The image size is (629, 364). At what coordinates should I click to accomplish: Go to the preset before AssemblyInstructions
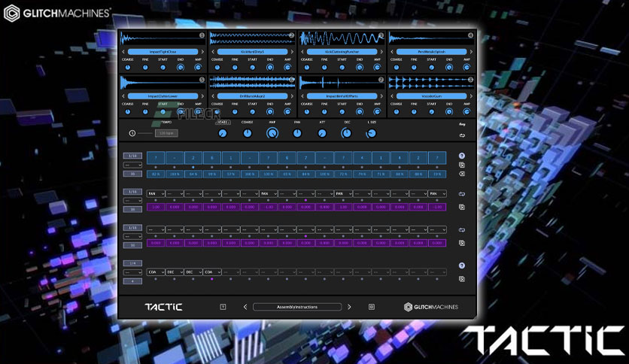245,307
